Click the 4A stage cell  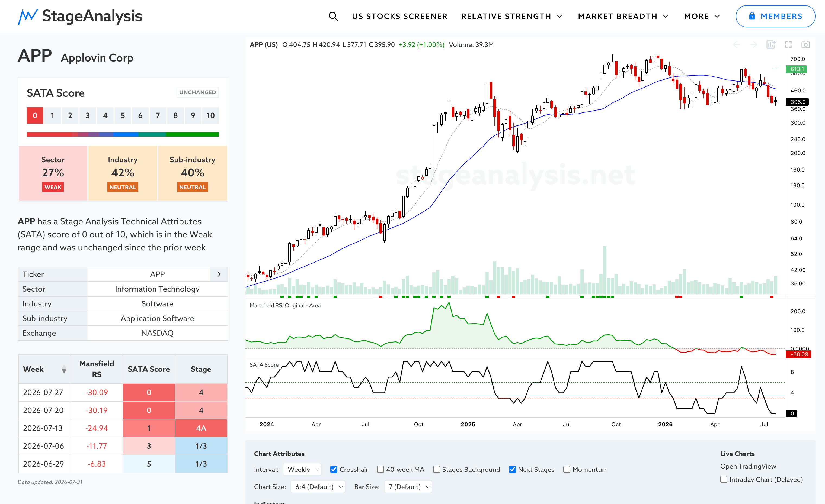click(201, 428)
